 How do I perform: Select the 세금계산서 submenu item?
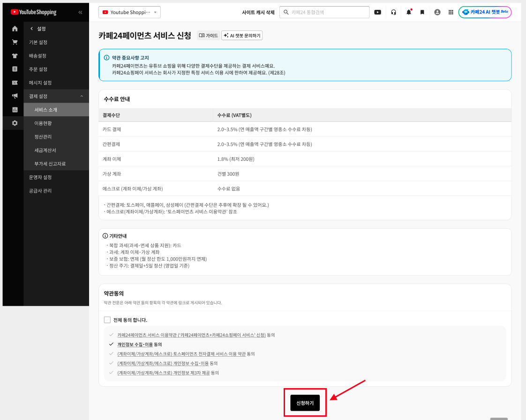[x=56, y=150]
